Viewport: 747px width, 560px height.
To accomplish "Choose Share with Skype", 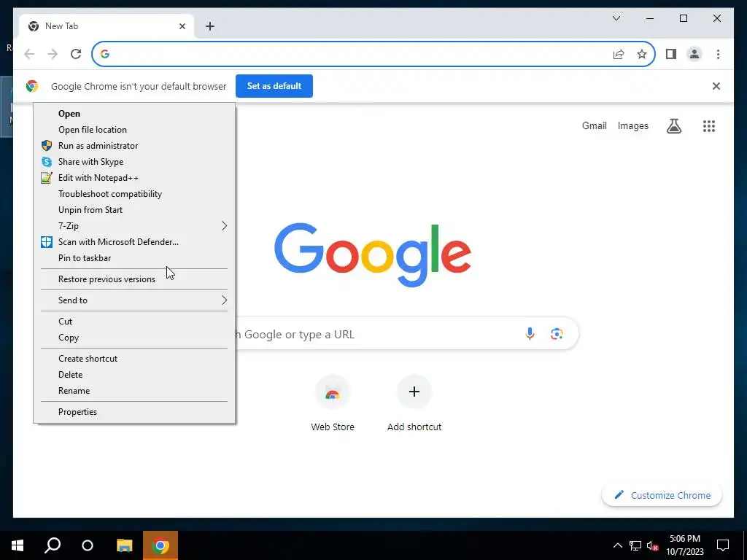I will [x=134, y=162].
